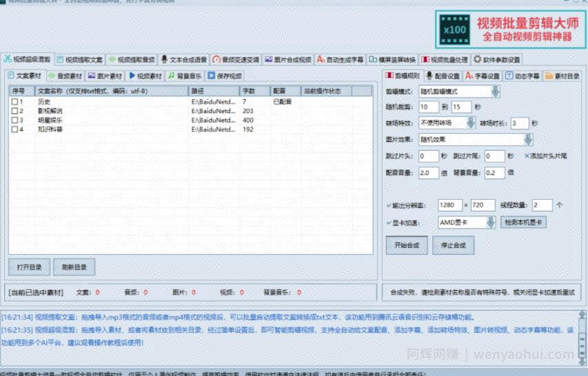
Task: Open the 视频提取音频 tab
Action: tap(132, 59)
